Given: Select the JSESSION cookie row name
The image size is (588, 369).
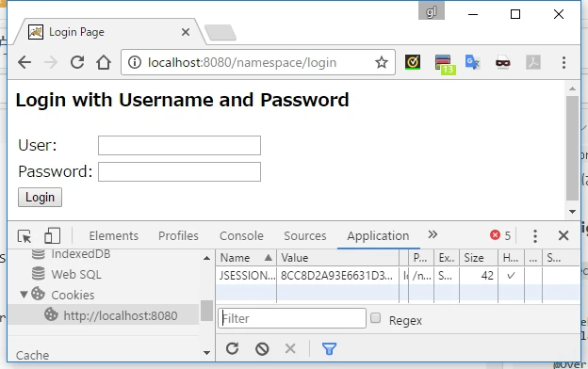Looking at the screenshot, I should pos(247,276).
